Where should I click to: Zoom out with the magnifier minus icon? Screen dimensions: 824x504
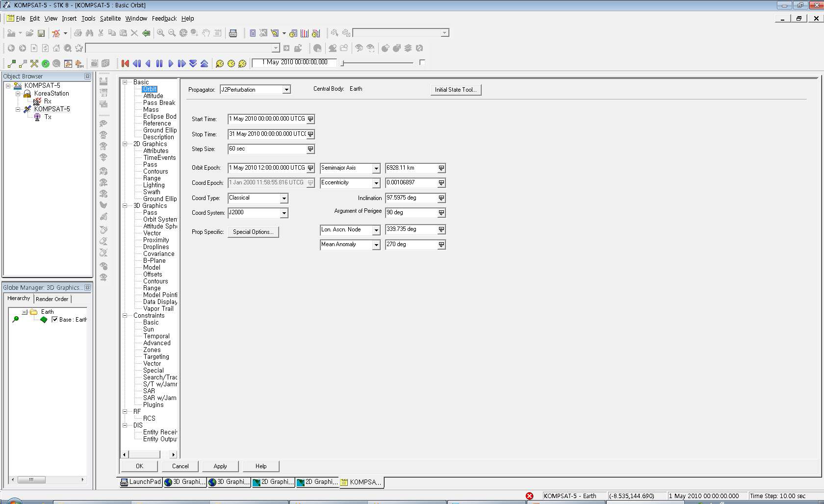[x=172, y=33]
